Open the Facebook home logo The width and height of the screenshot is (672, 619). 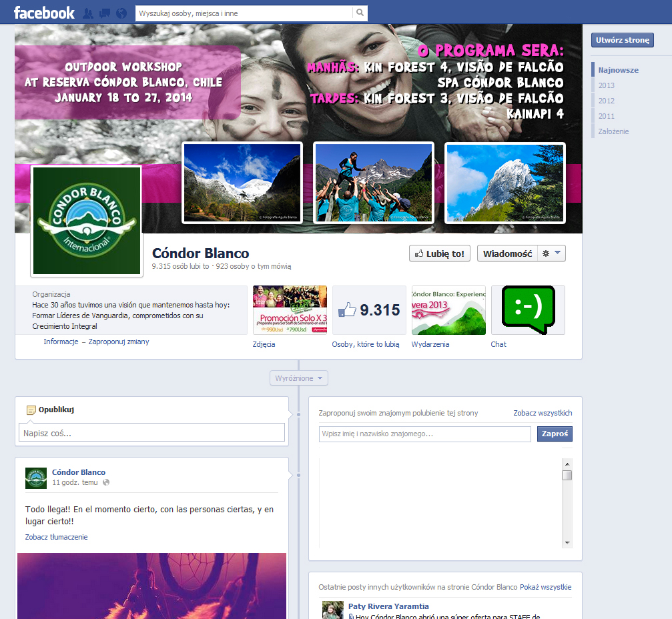point(44,13)
